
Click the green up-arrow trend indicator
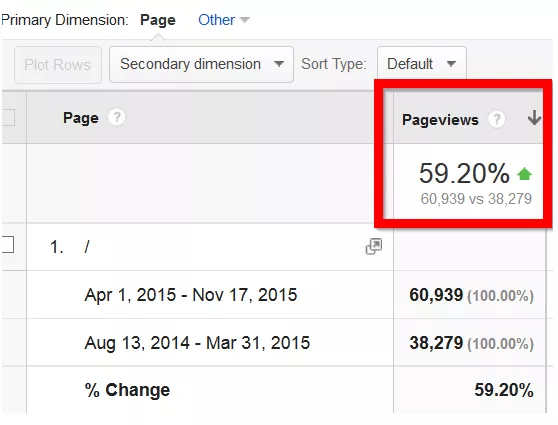coord(525,174)
